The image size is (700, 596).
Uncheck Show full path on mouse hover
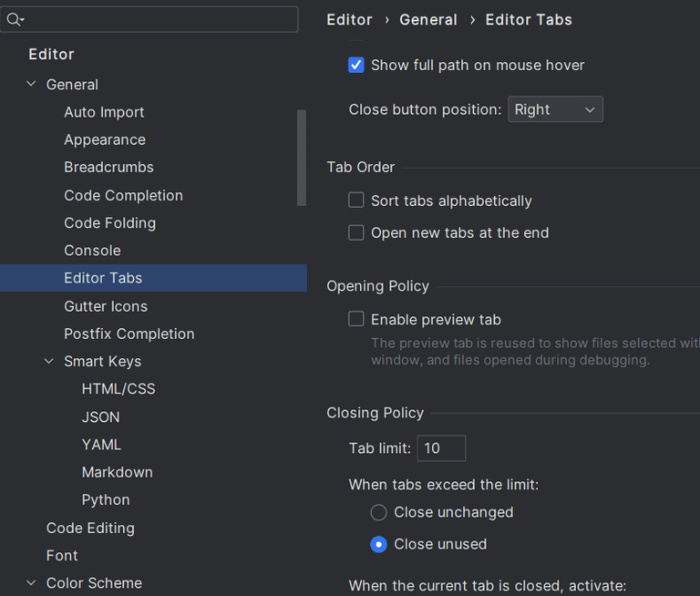[x=356, y=65]
